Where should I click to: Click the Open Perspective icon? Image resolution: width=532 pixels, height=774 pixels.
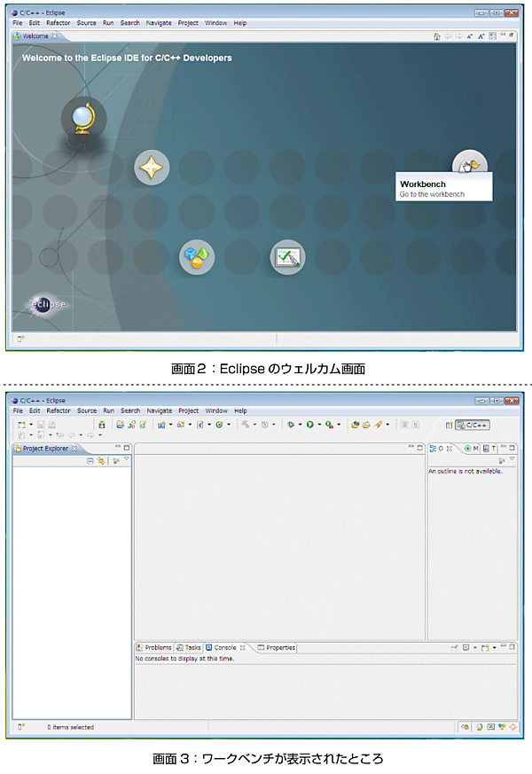click(x=449, y=425)
